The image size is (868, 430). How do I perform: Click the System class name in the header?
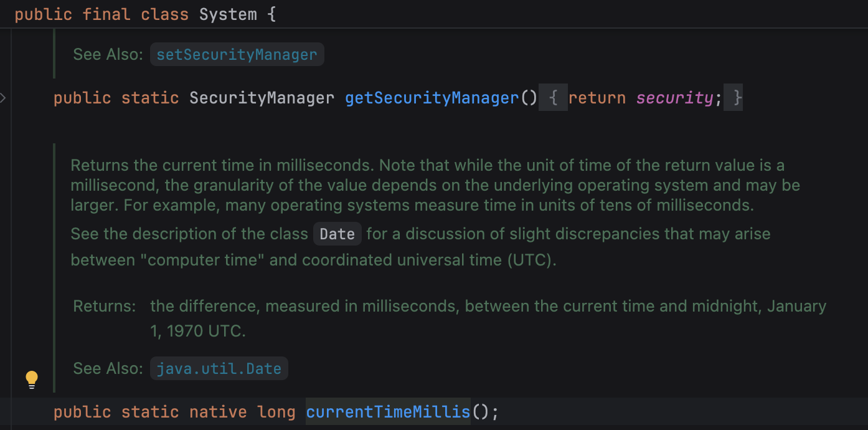tap(228, 14)
